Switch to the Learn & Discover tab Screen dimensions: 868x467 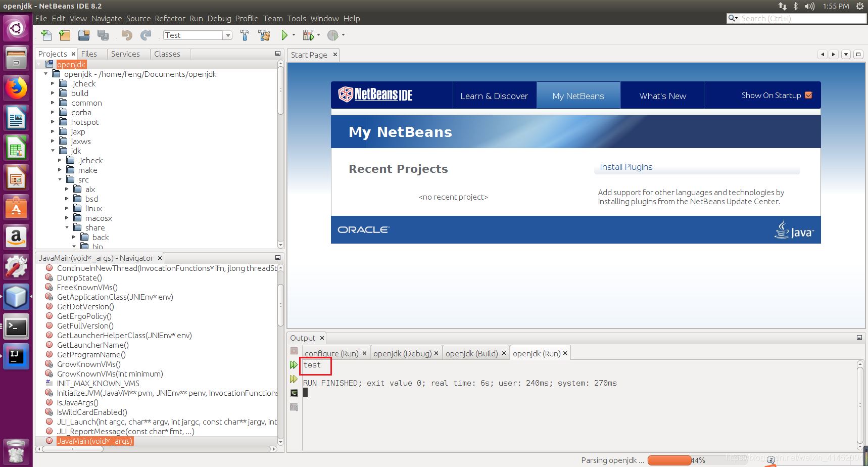tap(494, 96)
